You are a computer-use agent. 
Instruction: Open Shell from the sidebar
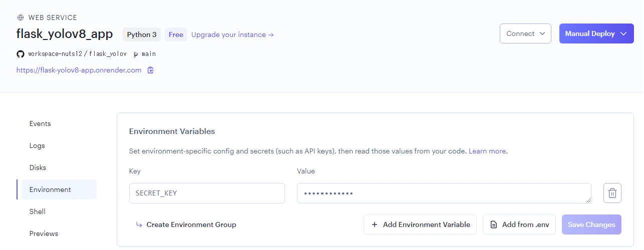[x=38, y=211]
